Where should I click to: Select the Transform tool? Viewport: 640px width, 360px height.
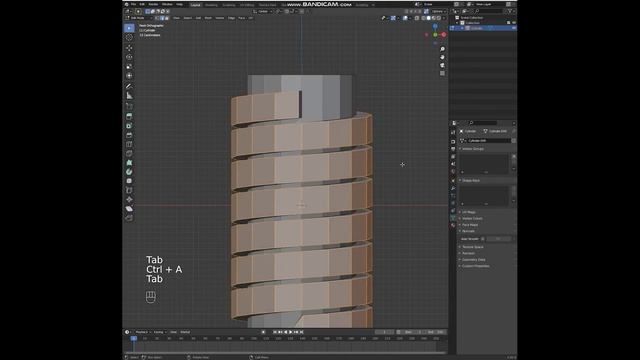pos(129,76)
